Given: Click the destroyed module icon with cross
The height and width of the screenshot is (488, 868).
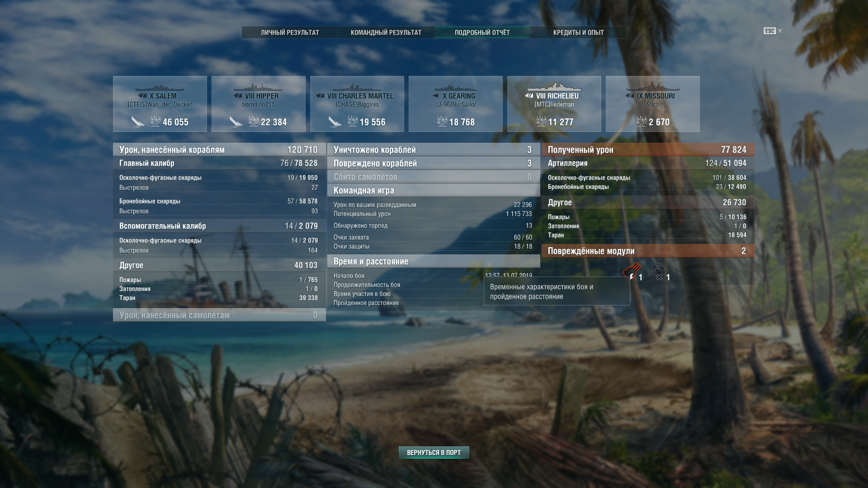Looking at the screenshot, I should coord(659,272).
